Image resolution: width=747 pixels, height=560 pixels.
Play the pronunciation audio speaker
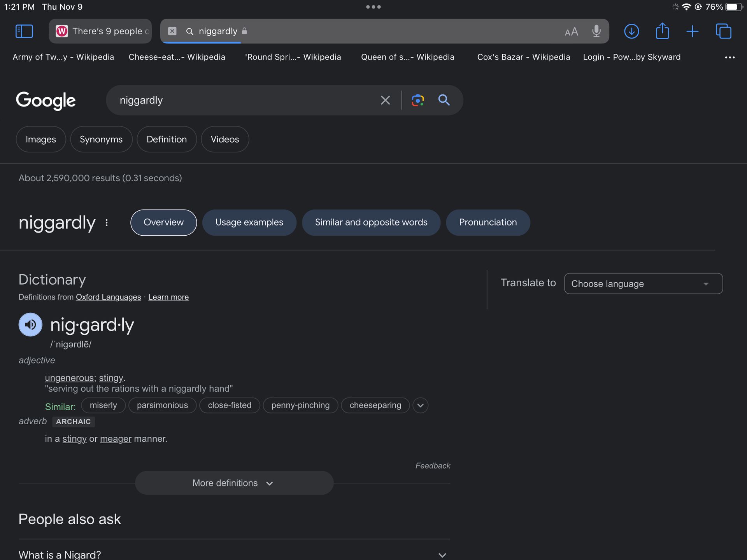click(x=30, y=325)
